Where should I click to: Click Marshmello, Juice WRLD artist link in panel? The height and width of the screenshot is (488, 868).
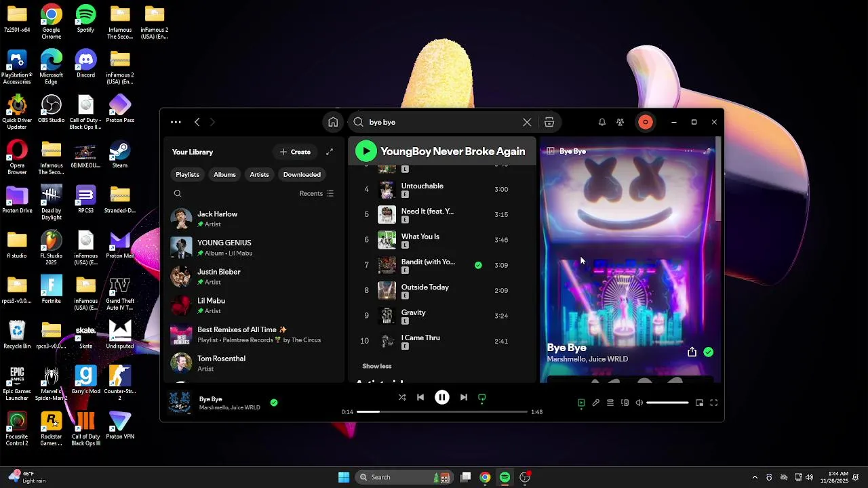click(x=587, y=359)
